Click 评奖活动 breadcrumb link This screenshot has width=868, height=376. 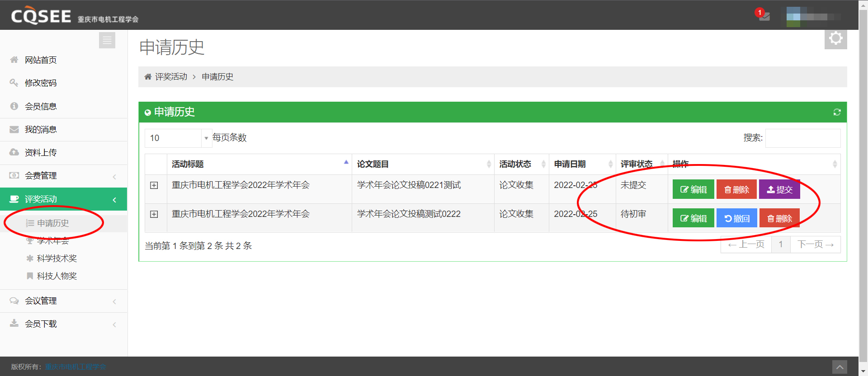pos(171,77)
